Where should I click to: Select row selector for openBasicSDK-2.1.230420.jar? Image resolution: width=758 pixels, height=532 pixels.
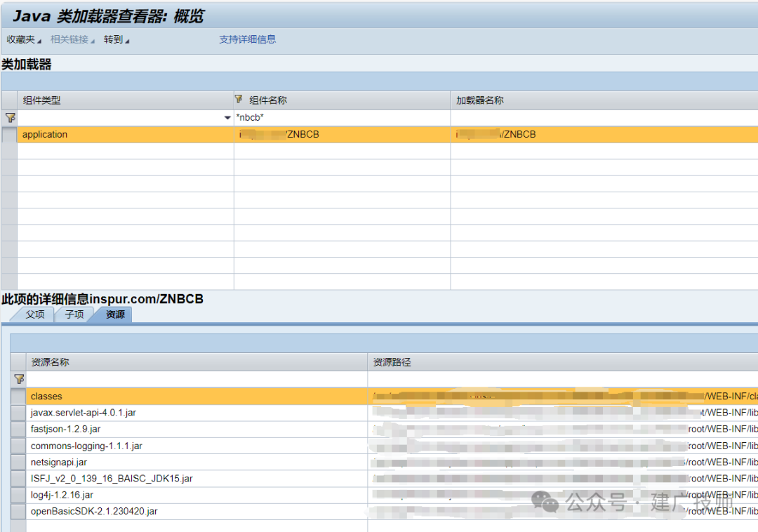18,511
